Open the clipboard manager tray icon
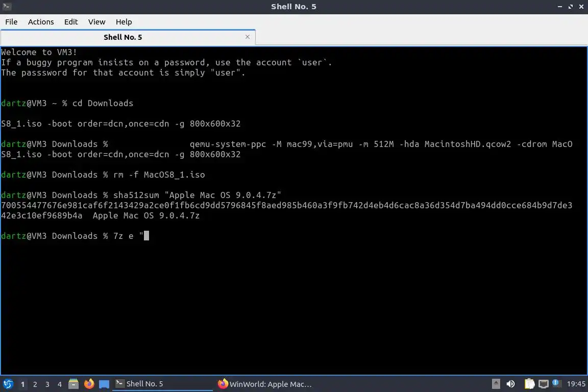 [x=529, y=384]
